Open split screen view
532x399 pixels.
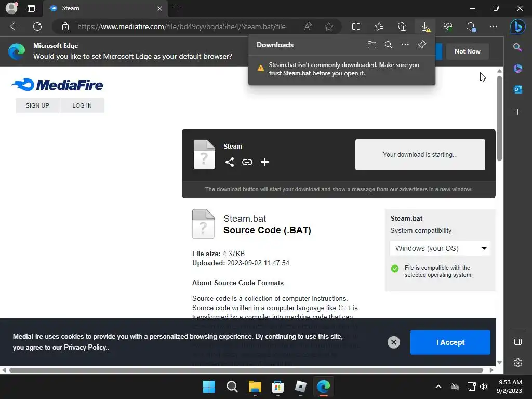356,26
